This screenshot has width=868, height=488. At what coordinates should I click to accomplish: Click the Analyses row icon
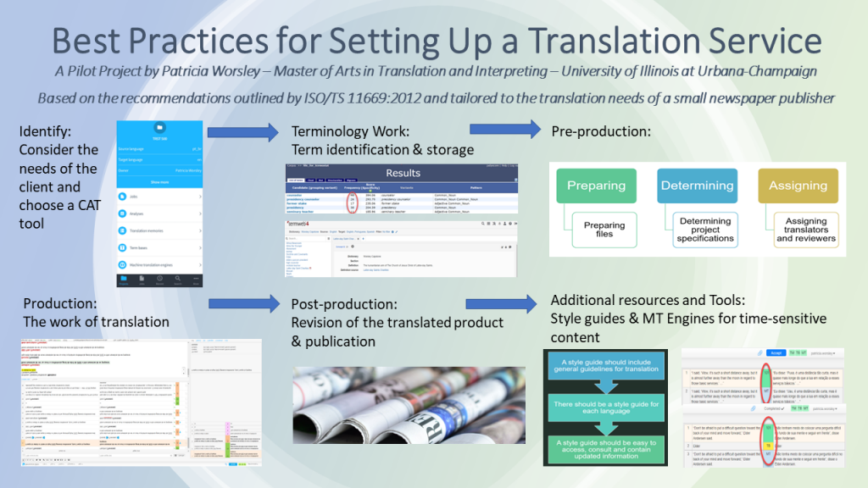coord(122,213)
